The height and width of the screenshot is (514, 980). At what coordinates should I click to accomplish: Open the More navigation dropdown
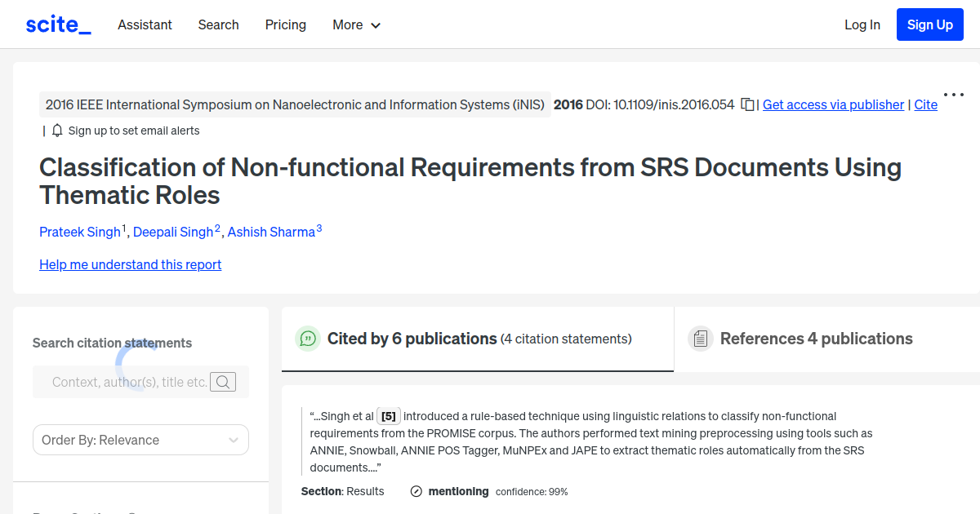coord(356,24)
